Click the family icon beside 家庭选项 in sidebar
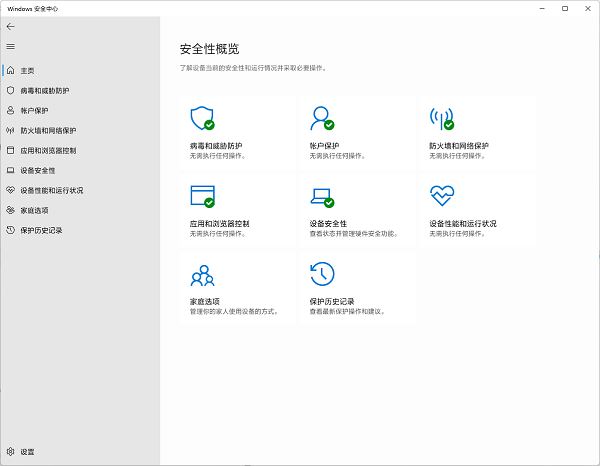Screen dimensions: 600x466 (11, 210)
